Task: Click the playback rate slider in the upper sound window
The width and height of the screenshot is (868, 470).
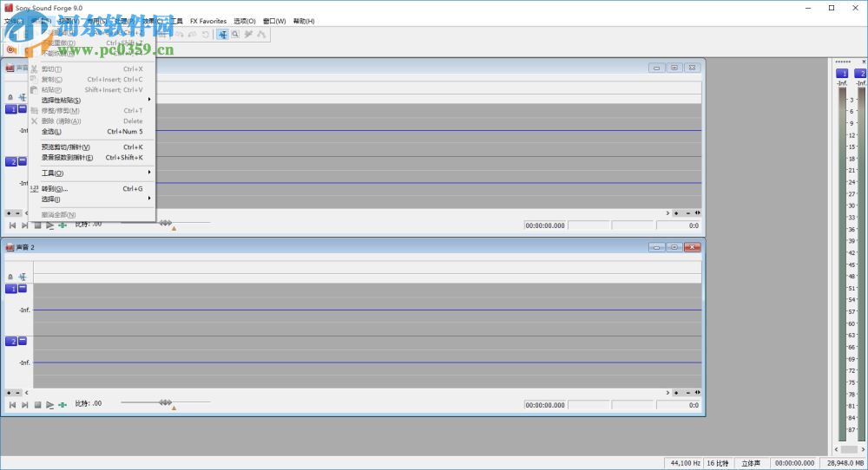Action: point(166,223)
